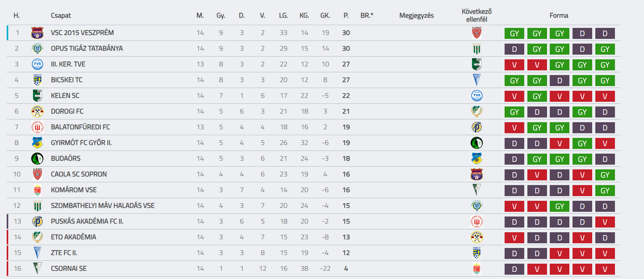The height and width of the screenshot is (279, 644).
Task: Click the P. points column header
Action: point(346,16)
